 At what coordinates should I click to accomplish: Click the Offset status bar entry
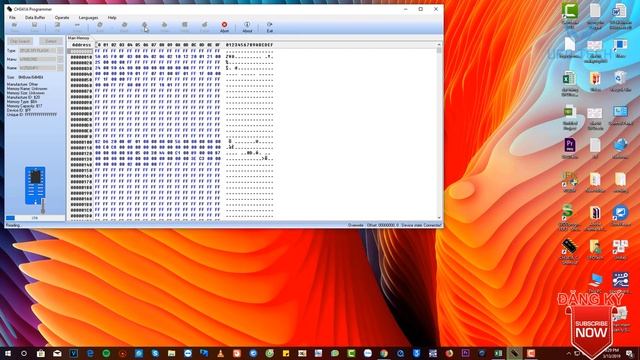382,225
